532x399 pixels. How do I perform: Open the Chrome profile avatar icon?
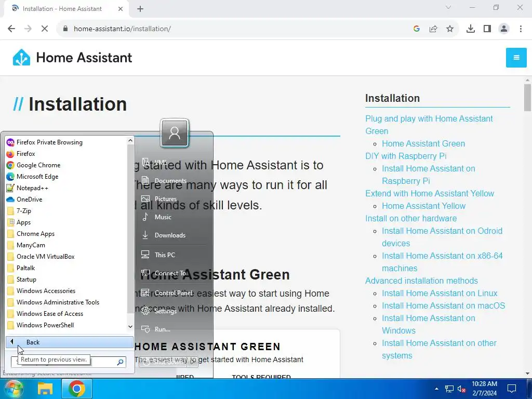coord(504,29)
